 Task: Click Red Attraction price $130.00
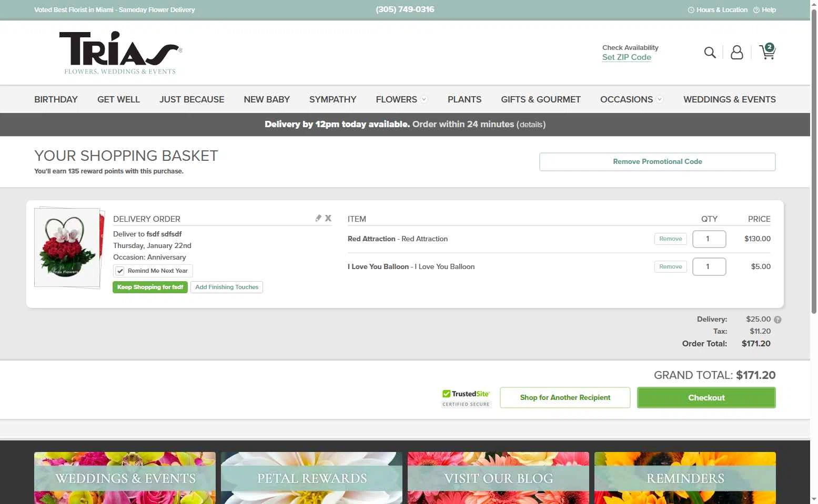(x=757, y=239)
